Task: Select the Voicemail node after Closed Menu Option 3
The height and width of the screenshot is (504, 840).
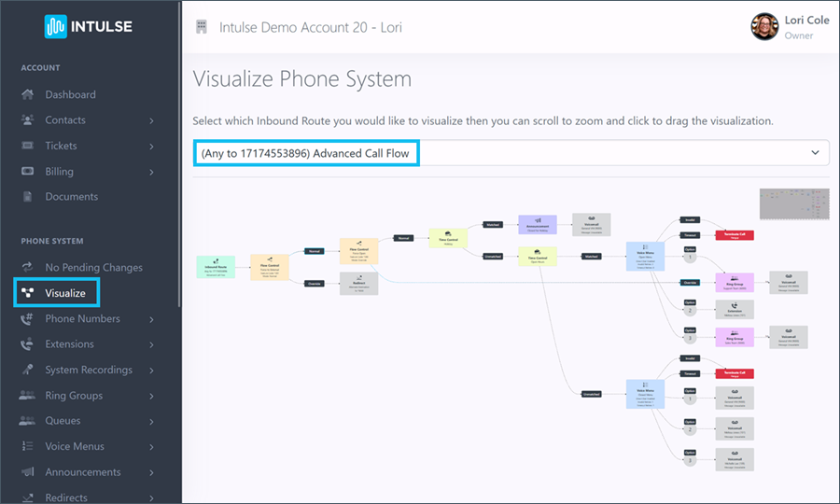Action: pyautogui.click(x=735, y=459)
